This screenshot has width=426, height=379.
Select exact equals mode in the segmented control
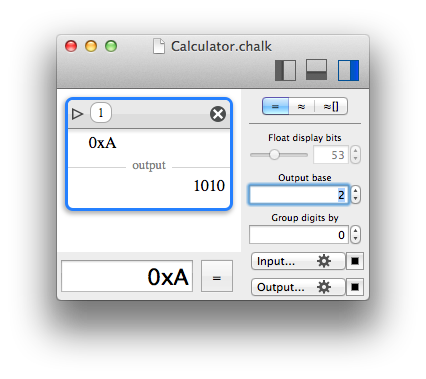point(275,106)
